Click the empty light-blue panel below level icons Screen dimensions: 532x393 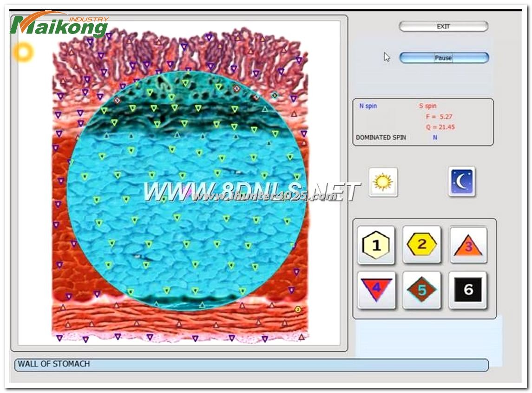(x=428, y=340)
